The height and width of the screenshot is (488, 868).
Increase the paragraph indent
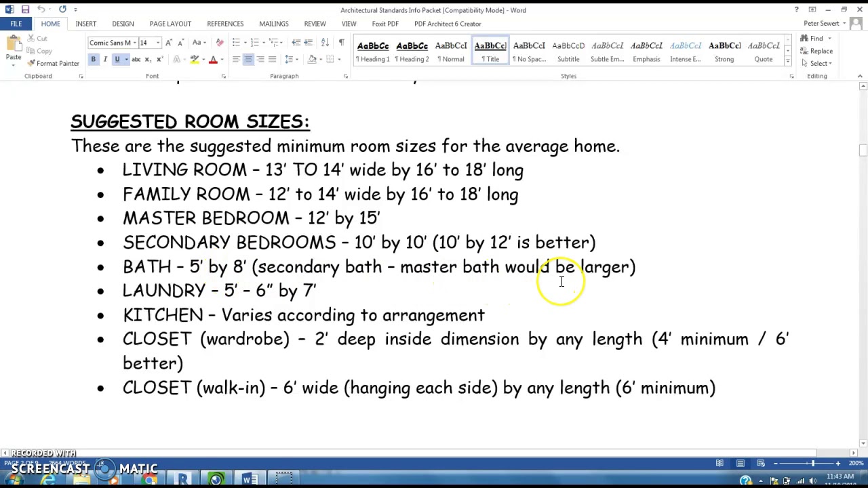tap(309, 43)
